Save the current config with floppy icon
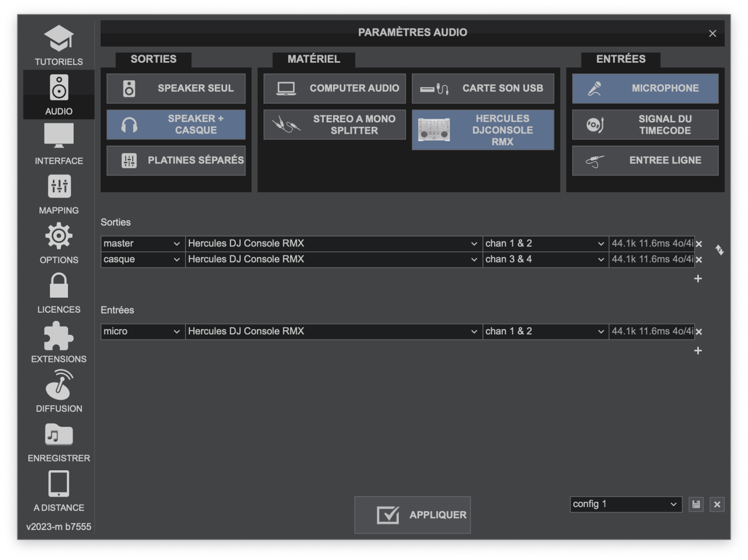The height and width of the screenshot is (560, 748). pyautogui.click(x=696, y=504)
